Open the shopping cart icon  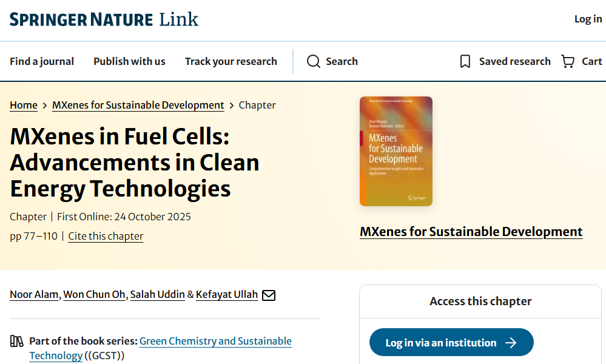coord(568,61)
